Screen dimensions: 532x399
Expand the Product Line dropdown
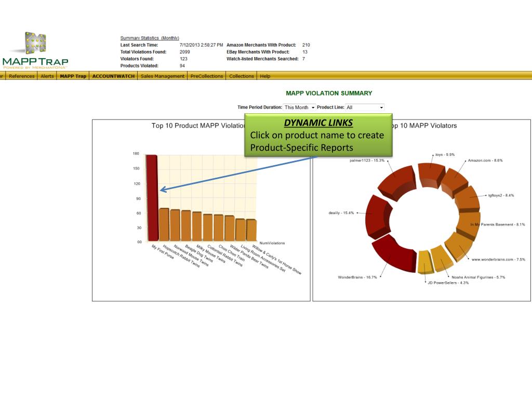click(x=365, y=107)
